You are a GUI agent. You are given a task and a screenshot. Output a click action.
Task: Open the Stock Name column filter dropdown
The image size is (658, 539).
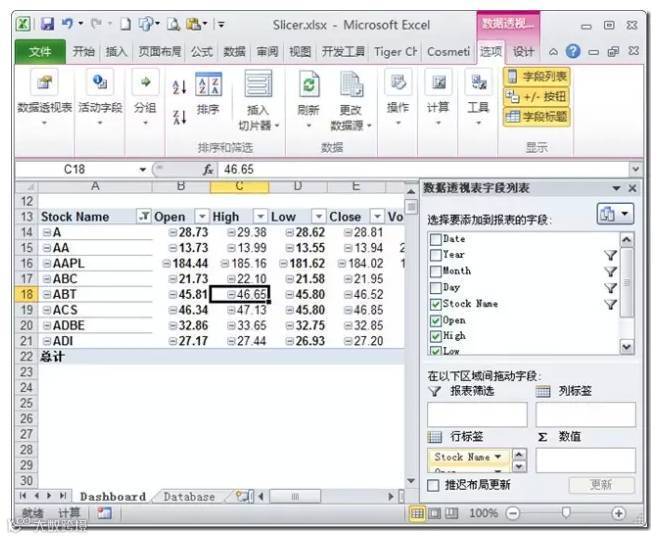click(144, 217)
